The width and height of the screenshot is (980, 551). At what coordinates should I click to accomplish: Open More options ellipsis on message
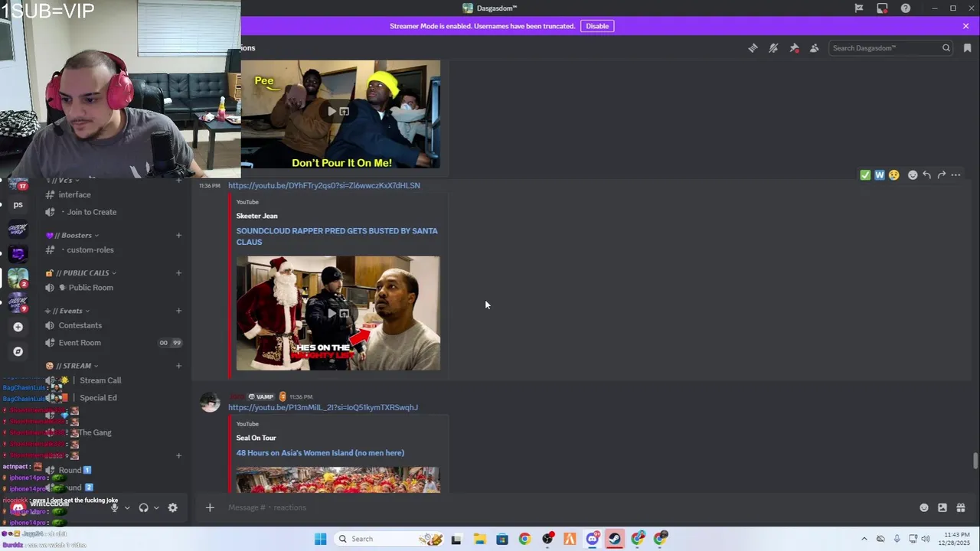955,175
